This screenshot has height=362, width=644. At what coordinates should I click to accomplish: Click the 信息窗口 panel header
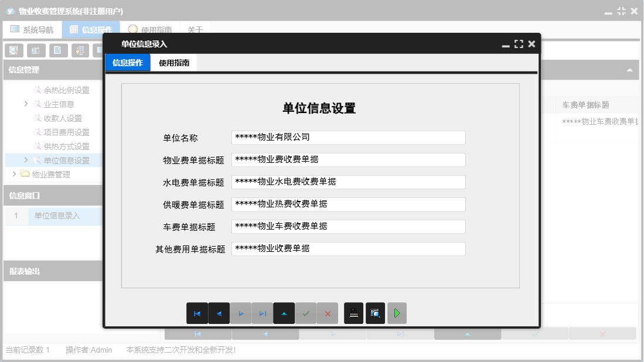[x=53, y=196]
